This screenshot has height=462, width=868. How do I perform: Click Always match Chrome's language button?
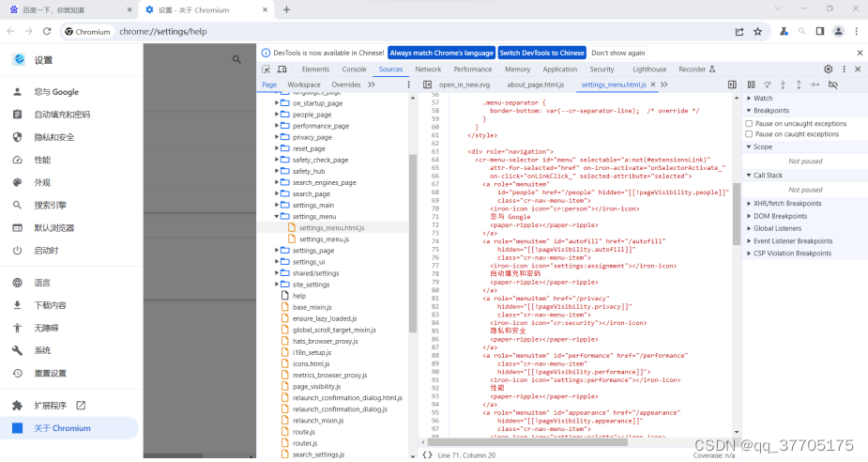pyautogui.click(x=441, y=54)
